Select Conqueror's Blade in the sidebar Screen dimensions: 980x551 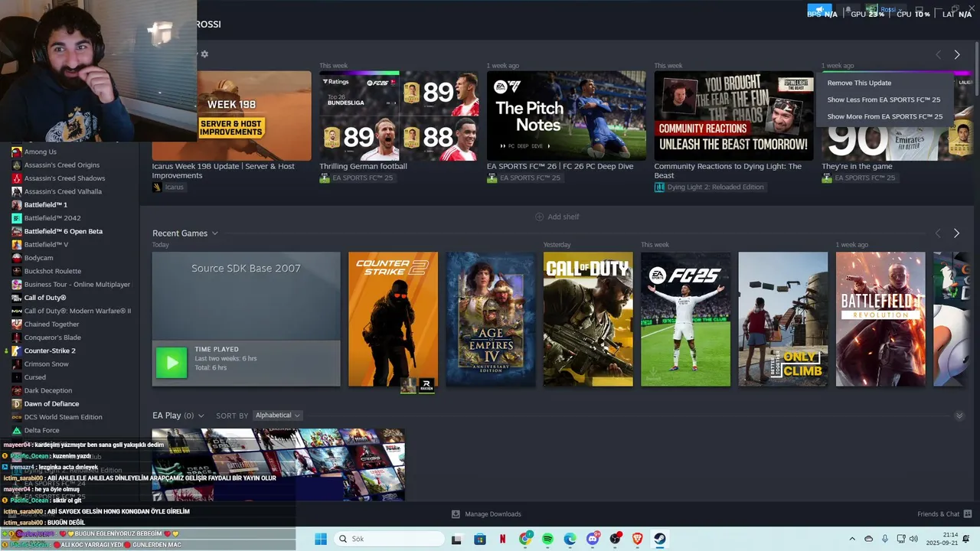pos(52,337)
